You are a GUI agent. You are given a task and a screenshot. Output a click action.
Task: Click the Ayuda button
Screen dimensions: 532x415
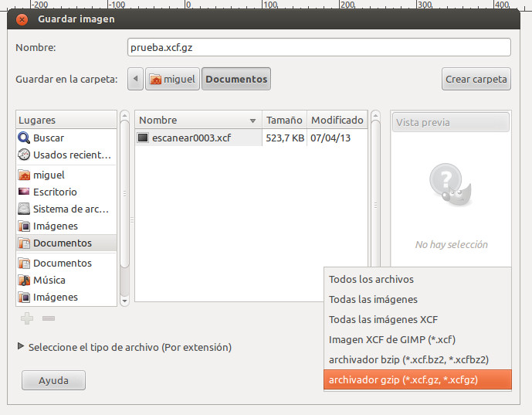tap(53, 380)
